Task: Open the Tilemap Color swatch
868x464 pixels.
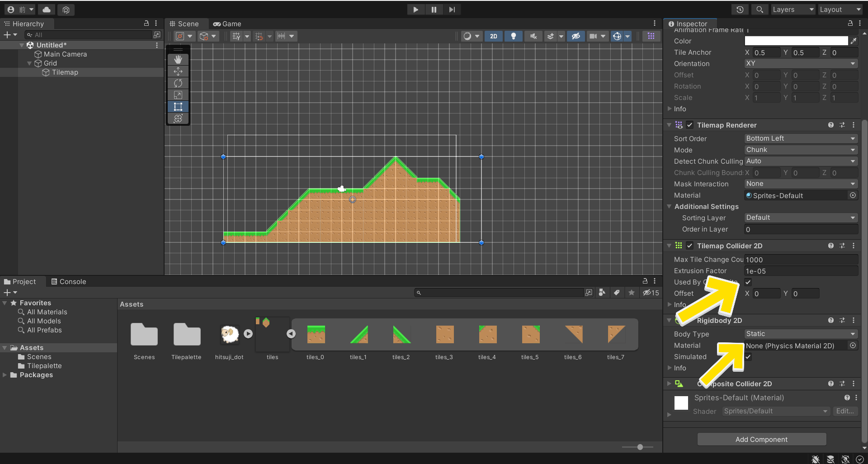Action: [796, 41]
